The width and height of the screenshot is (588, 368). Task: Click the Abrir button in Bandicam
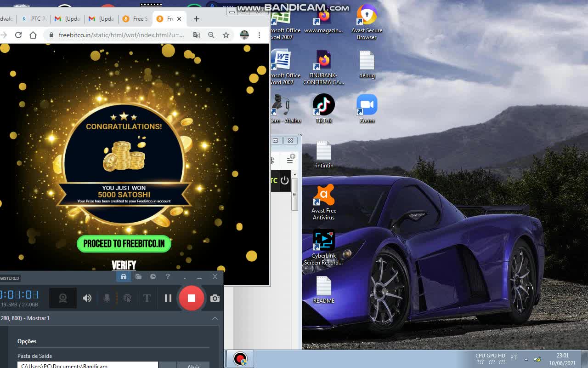[x=193, y=365]
